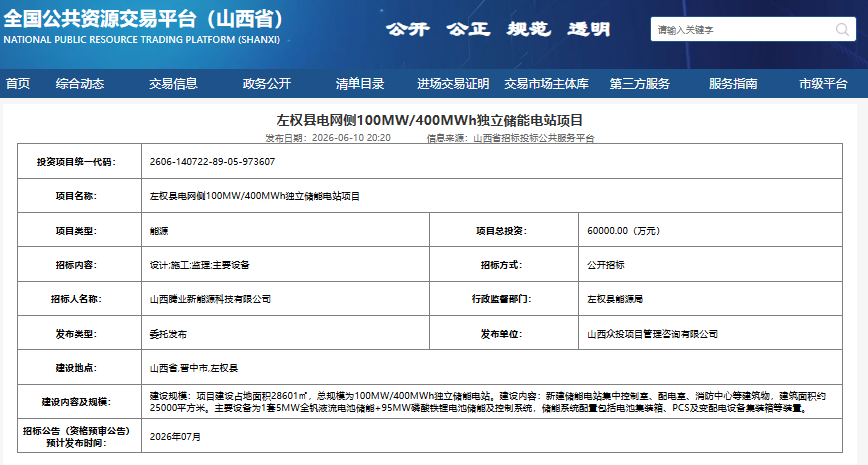Navigate to 交易市场主体库

(x=546, y=84)
